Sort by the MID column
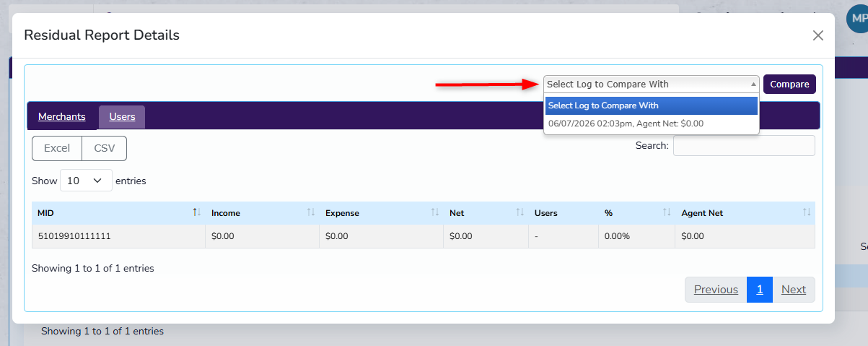This screenshot has width=868, height=346. tap(118, 213)
